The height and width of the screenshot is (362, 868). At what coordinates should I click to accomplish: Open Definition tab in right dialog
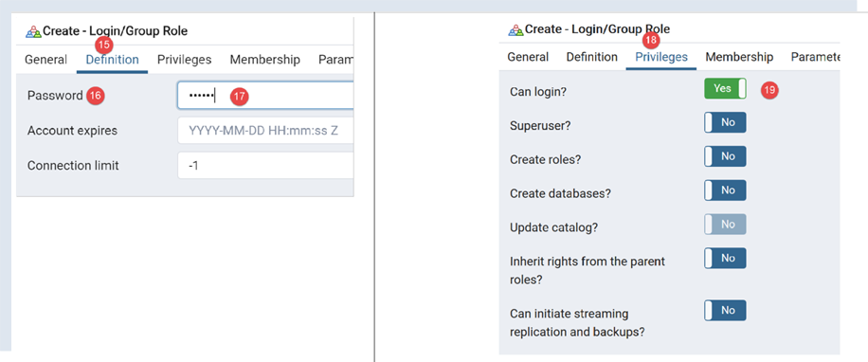point(591,57)
